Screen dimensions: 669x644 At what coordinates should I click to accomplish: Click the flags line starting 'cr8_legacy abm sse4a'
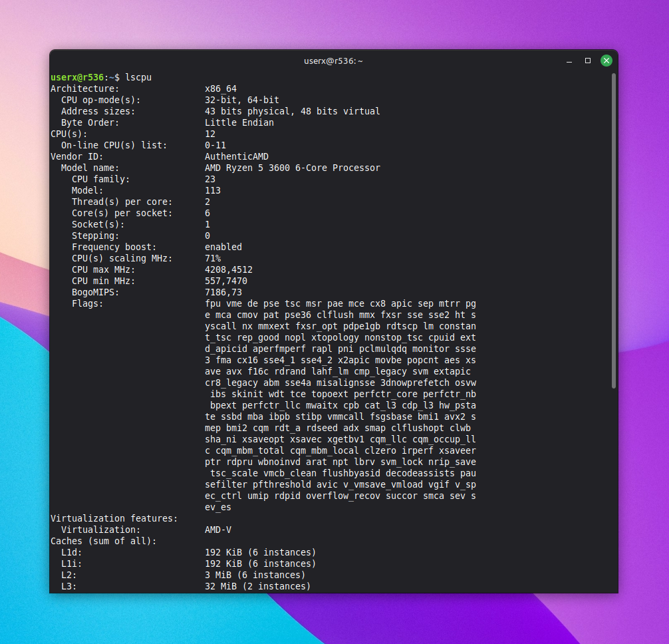click(x=340, y=383)
